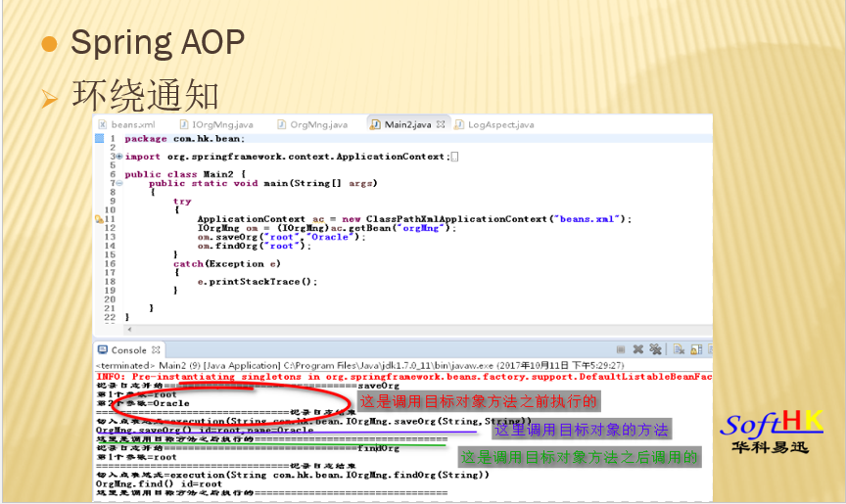Click the Clear Console icon

679,349
